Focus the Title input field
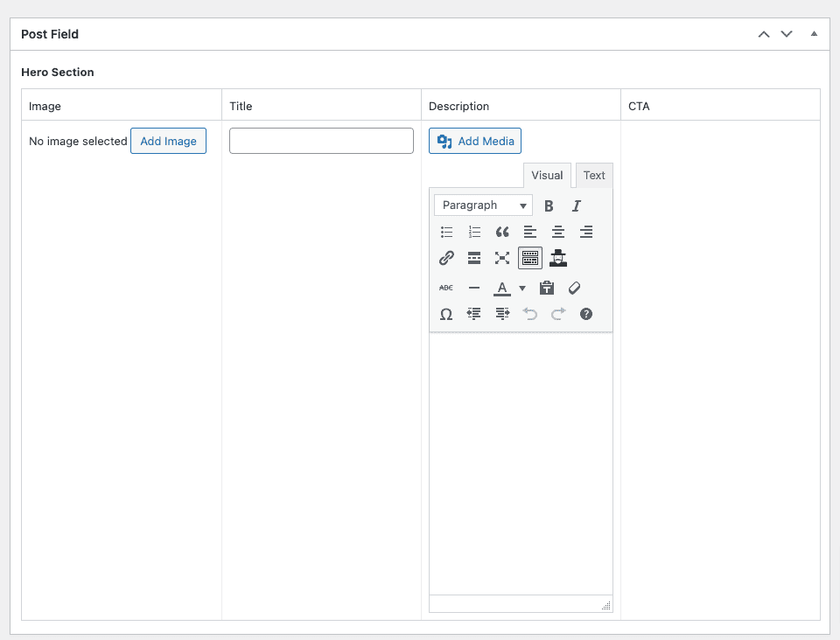Viewport: 840px width, 640px height. (x=321, y=141)
